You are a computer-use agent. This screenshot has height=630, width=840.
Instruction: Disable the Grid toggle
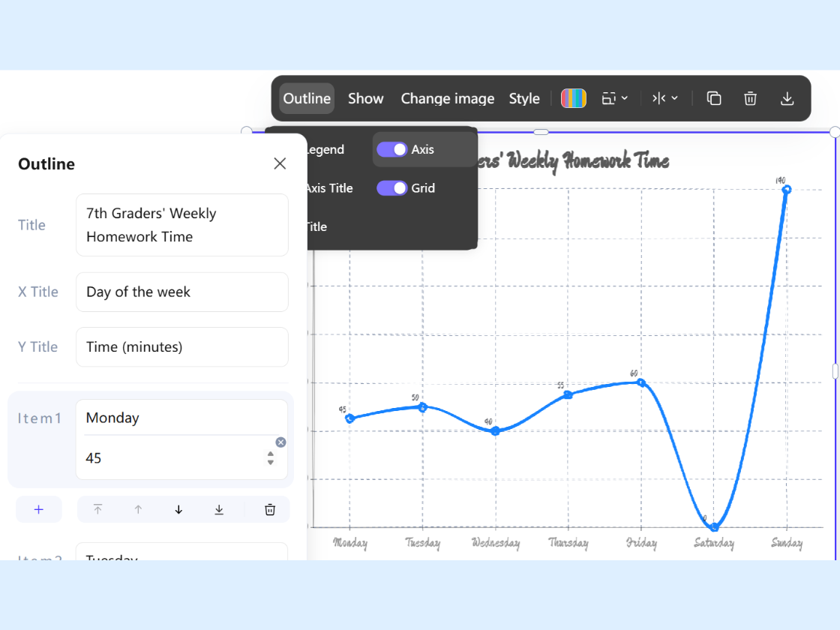click(391, 188)
